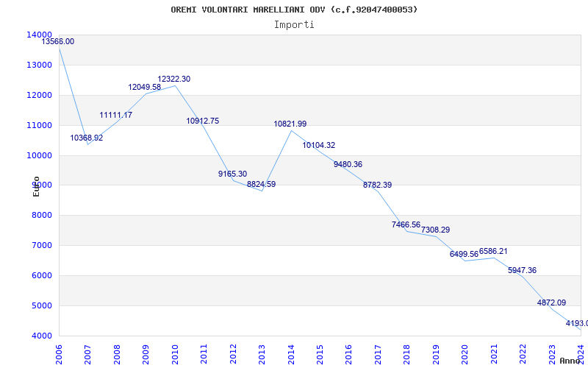The height and width of the screenshot is (368, 588).
Task: Click the 2006 x-axis year label
Action: pyautogui.click(x=59, y=354)
